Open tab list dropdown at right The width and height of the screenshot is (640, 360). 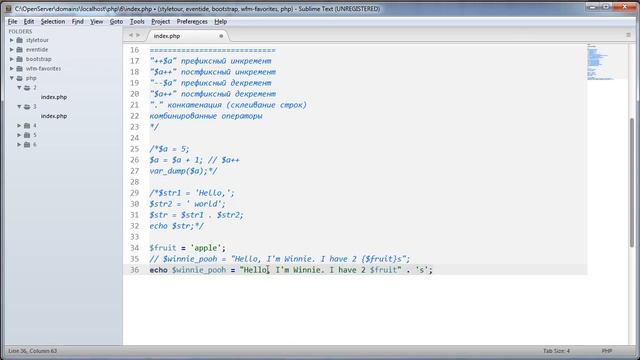tap(628, 35)
